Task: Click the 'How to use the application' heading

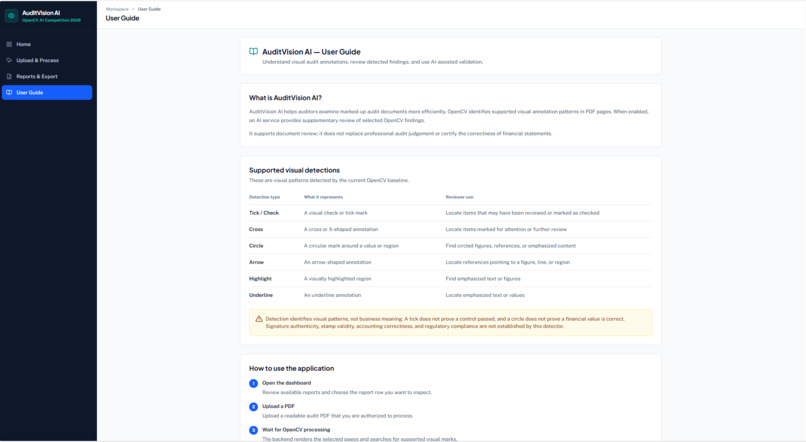Action: coord(291,369)
